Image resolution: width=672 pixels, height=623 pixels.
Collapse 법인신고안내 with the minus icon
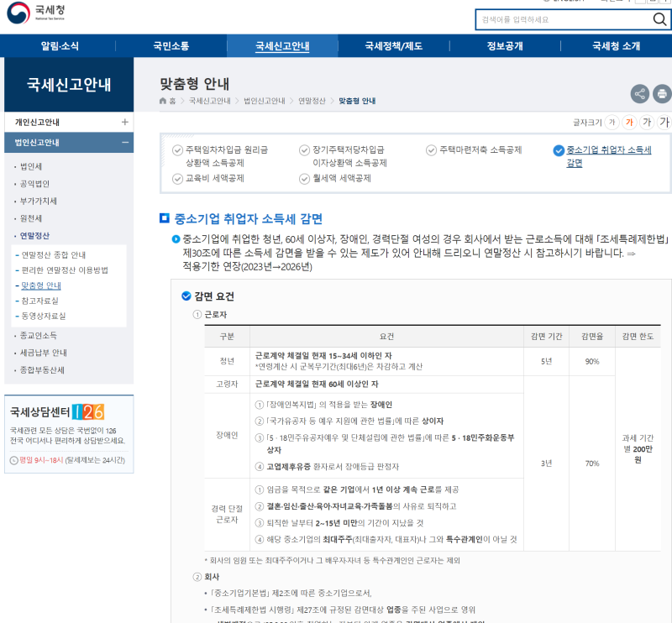pyautogui.click(x=124, y=142)
